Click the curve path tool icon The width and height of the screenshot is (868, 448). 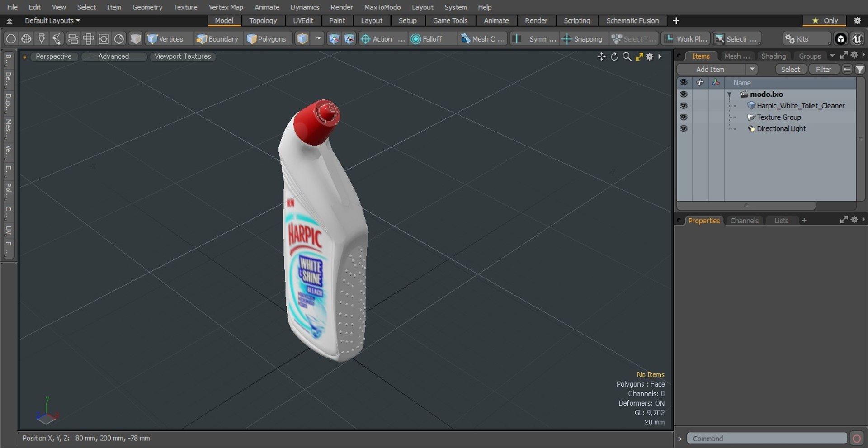click(57, 39)
